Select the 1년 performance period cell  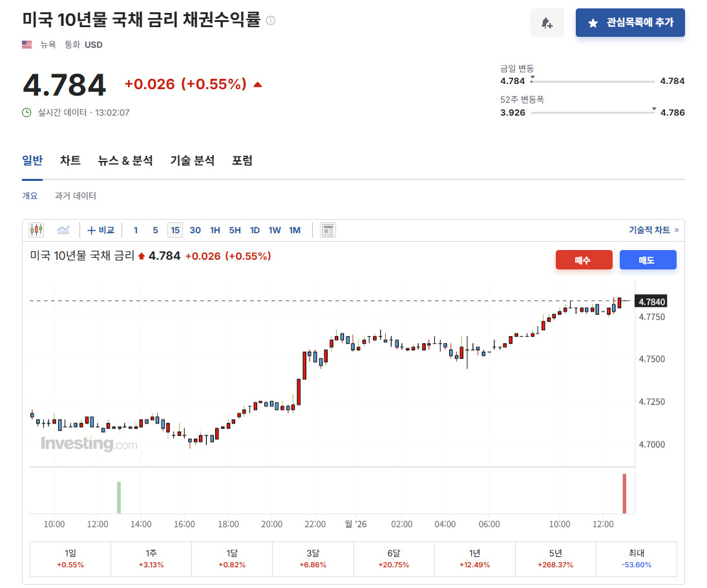[x=474, y=559]
